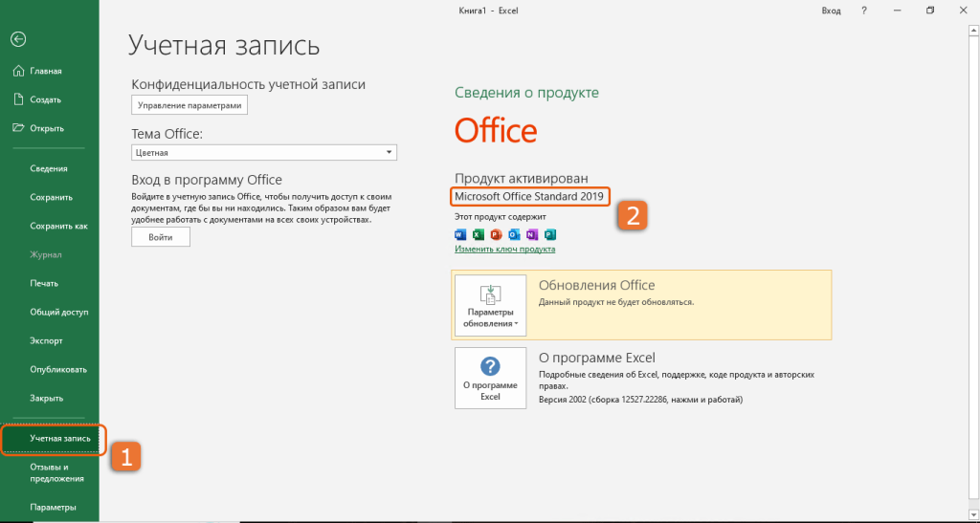Click the Publisher app icon
This screenshot has width=980, height=523.
tap(550, 234)
